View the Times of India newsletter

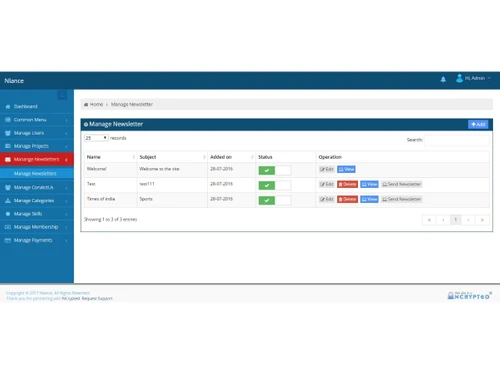(369, 199)
